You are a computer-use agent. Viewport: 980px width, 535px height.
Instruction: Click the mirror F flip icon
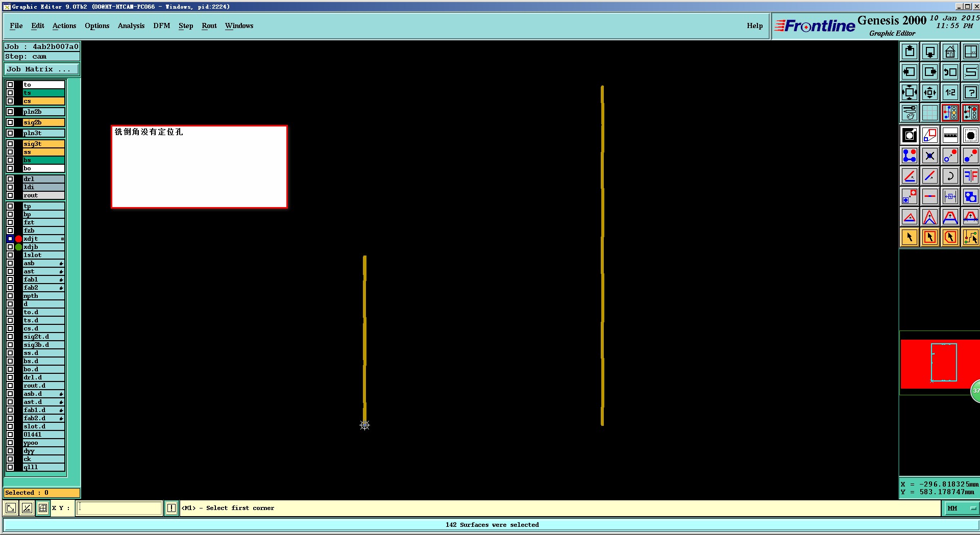coord(970,176)
